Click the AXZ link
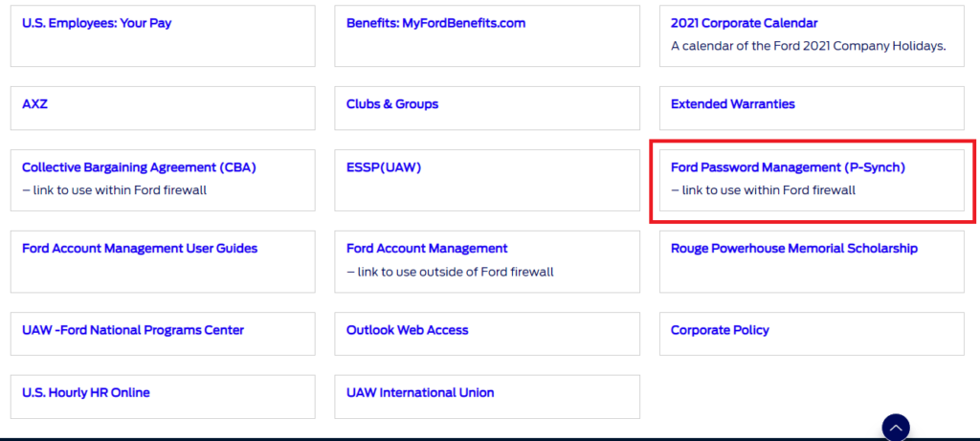Screen dimensions: 980x441 (x=35, y=104)
